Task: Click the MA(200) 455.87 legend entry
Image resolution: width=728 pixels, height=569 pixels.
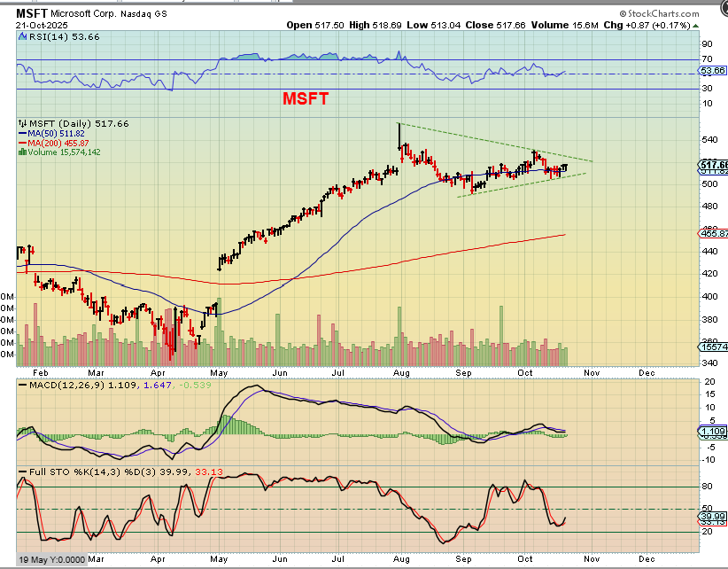Action: click(x=58, y=143)
